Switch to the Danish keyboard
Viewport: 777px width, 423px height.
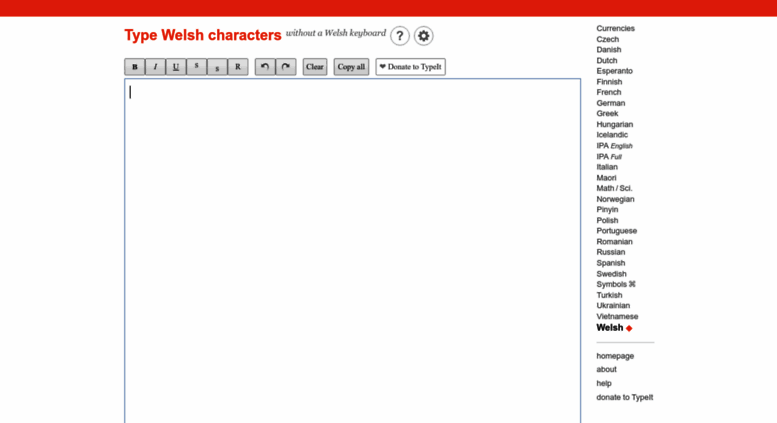pyautogui.click(x=609, y=50)
